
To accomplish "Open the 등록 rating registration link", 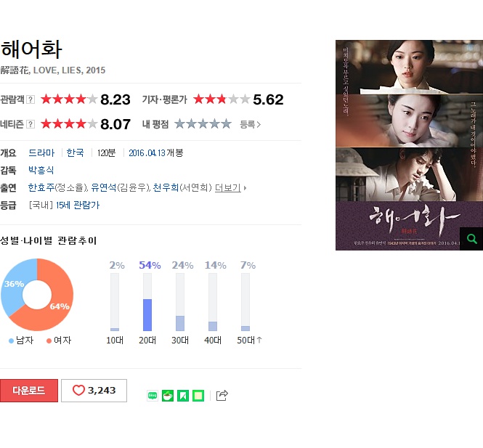I will tap(250, 124).
